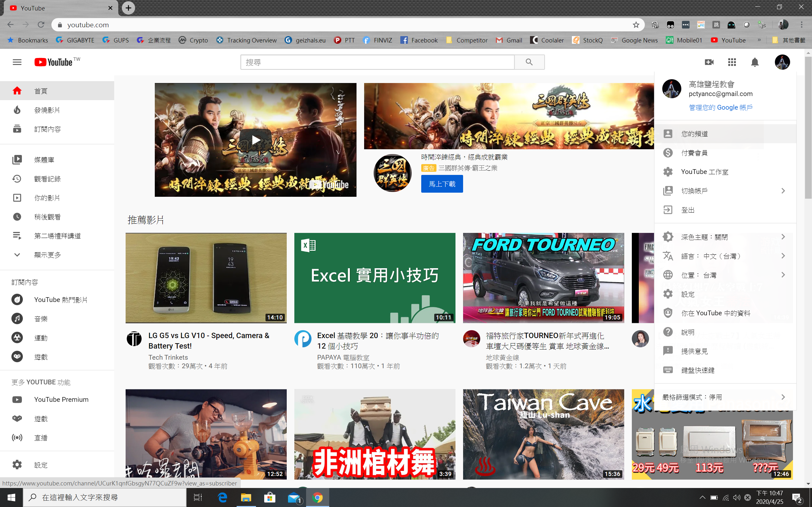
Task: Choose 登出 sign out menu entry
Action: (x=688, y=210)
